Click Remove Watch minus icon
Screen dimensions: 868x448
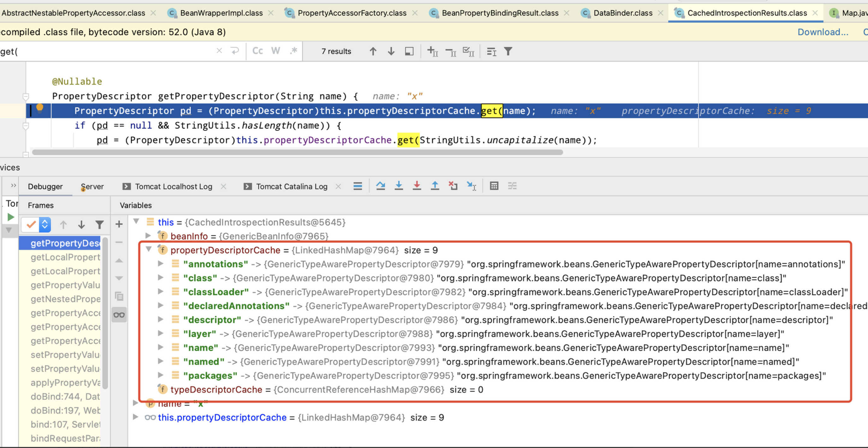pyautogui.click(x=119, y=242)
